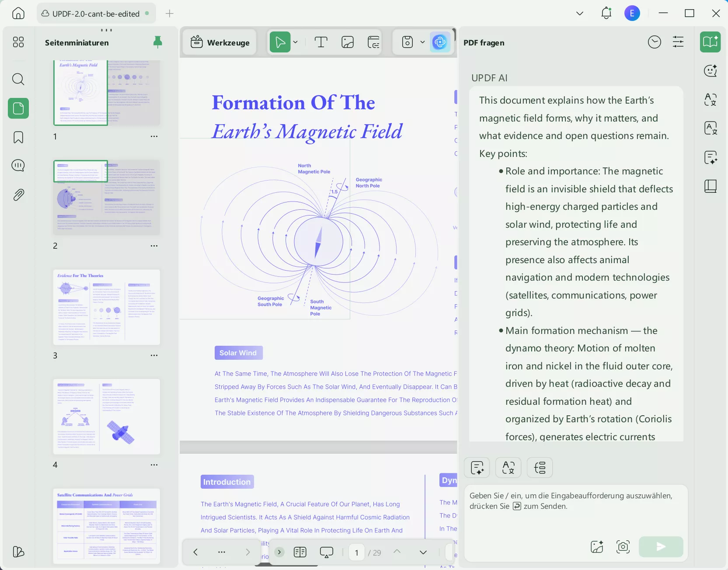
Task: Open the search panel in the left sidebar
Action: point(18,80)
